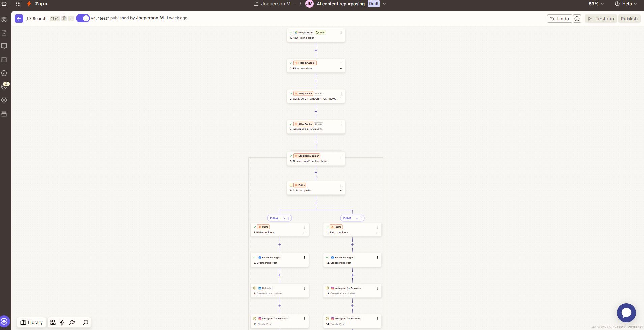Open the Path A dropdown chevron
Viewport: 644px width, 330px height.
pyautogui.click(x=284, y=218)
